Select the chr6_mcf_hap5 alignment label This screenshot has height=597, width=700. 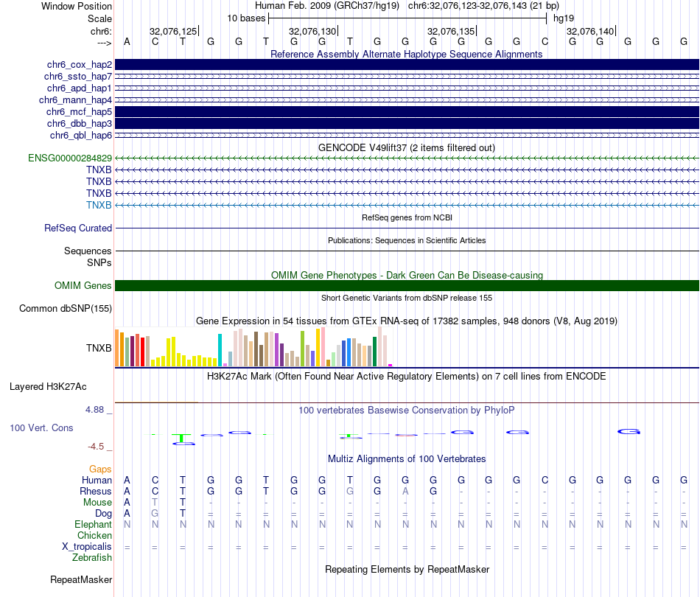(77, 111)
